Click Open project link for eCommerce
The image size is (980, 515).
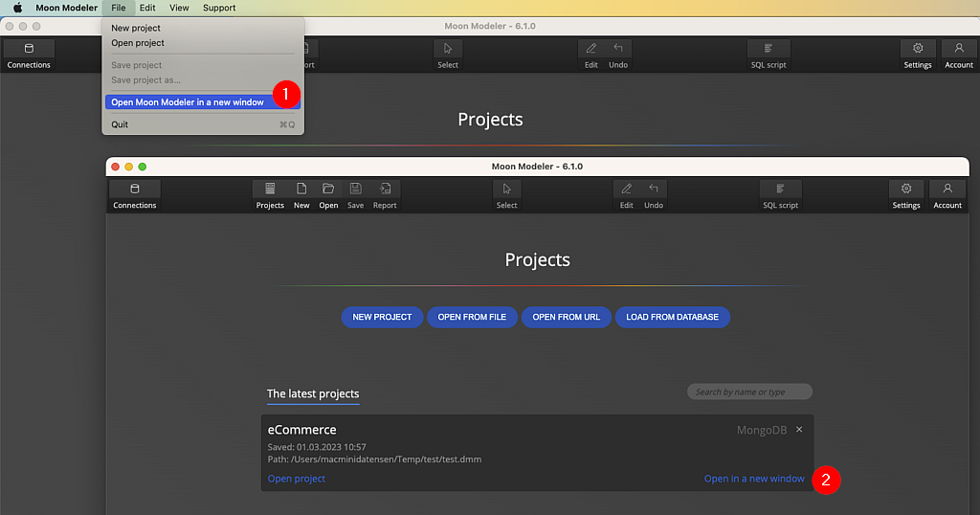[297, 479]
